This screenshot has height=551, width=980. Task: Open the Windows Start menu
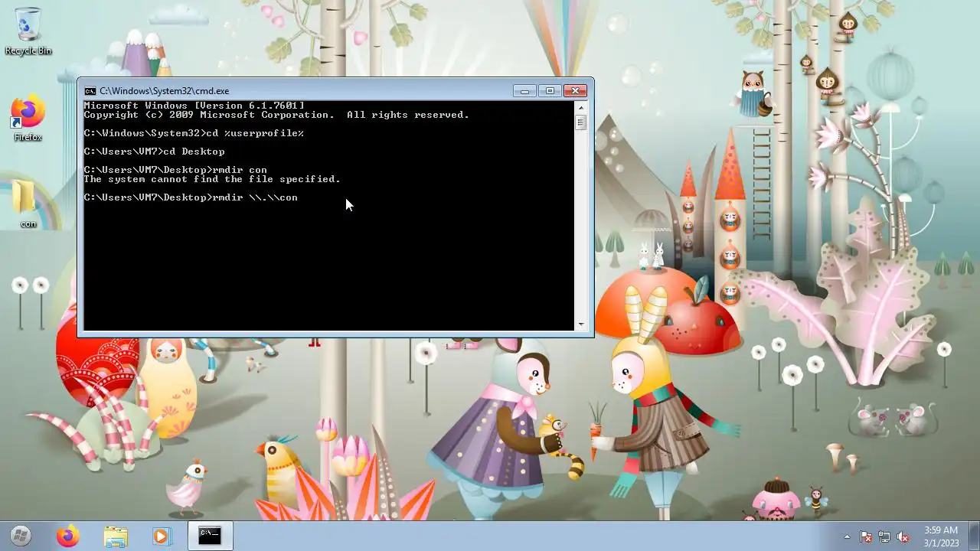click(x=21, y=536)
